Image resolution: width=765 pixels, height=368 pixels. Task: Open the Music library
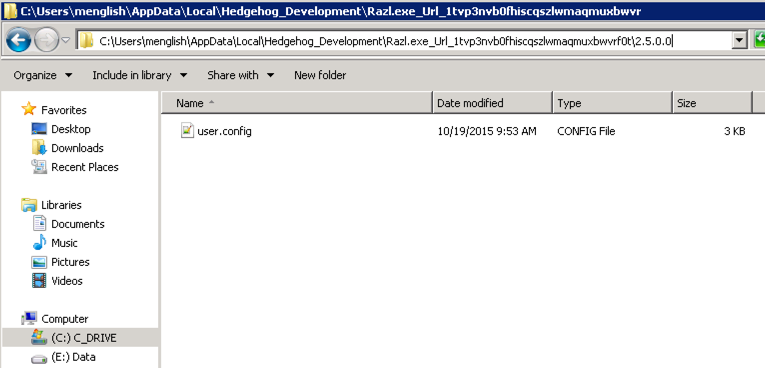64,243
